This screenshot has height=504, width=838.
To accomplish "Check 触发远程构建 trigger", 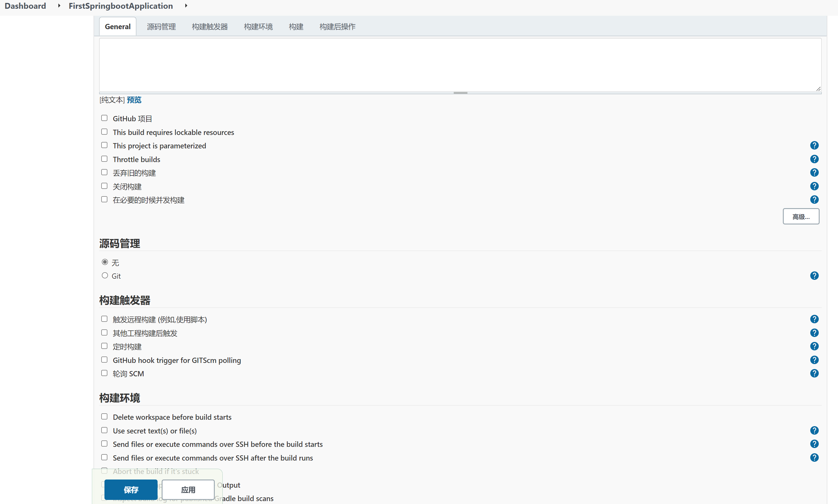I will 104,319.
